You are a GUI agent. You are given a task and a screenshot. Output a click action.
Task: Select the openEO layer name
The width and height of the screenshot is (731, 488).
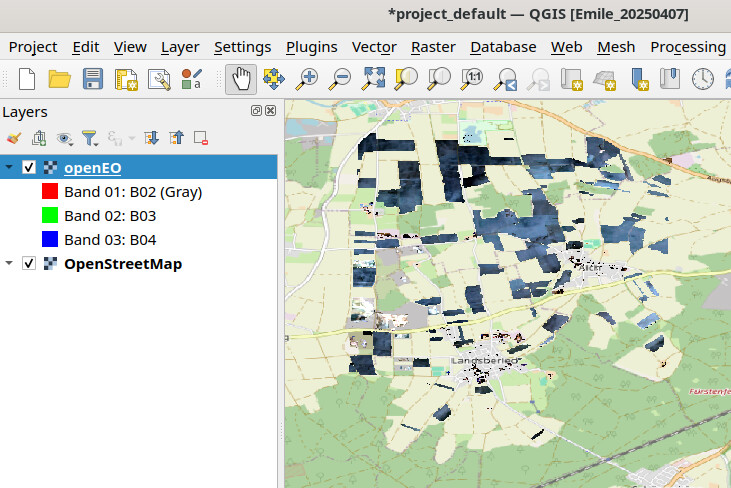[92, 167]
